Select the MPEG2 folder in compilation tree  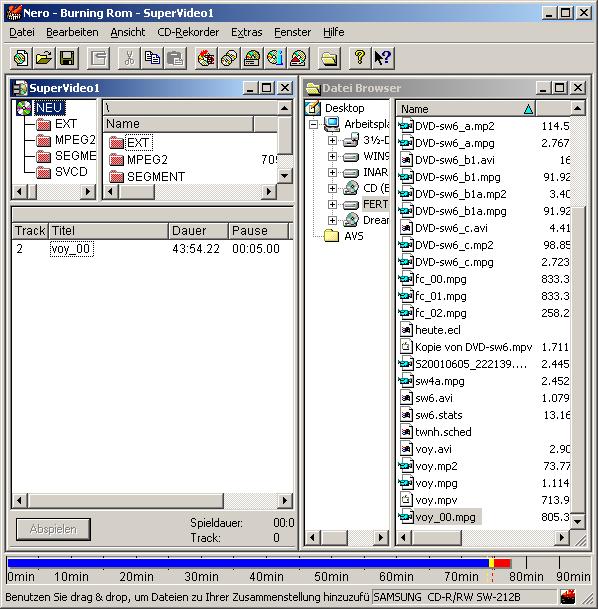coord(75,139)
